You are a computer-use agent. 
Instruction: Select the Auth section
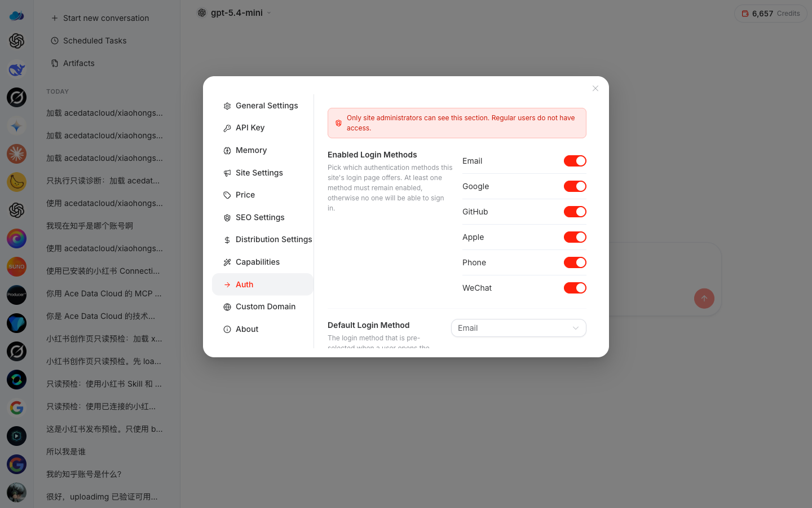(263, 284)
